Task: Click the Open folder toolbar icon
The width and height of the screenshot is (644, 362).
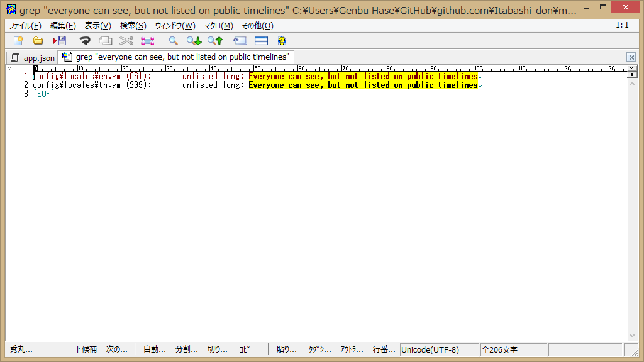Action: 38,41
